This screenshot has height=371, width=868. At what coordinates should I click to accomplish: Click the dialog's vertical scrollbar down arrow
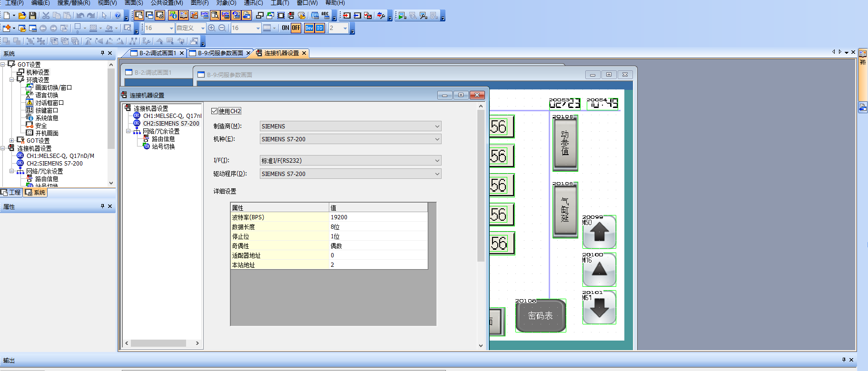481,345
